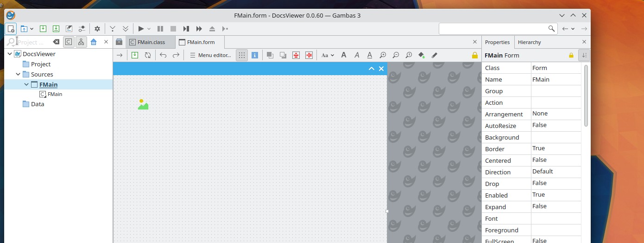The width and height of the screenshot is (644, 243).
Task: Select the Data folder in project tree
Action: [38, 104]
